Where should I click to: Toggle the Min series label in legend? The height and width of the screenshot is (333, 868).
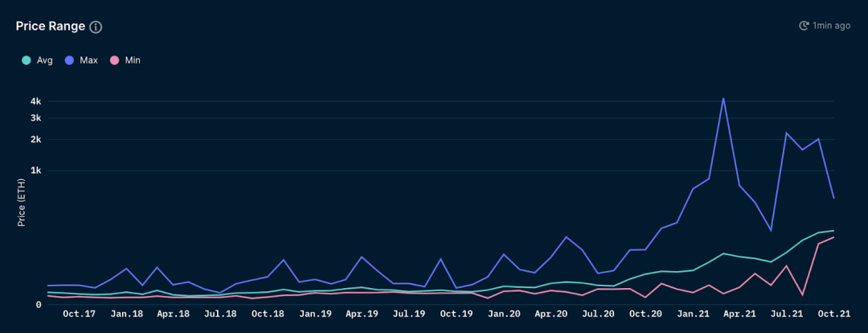point(133,60)
